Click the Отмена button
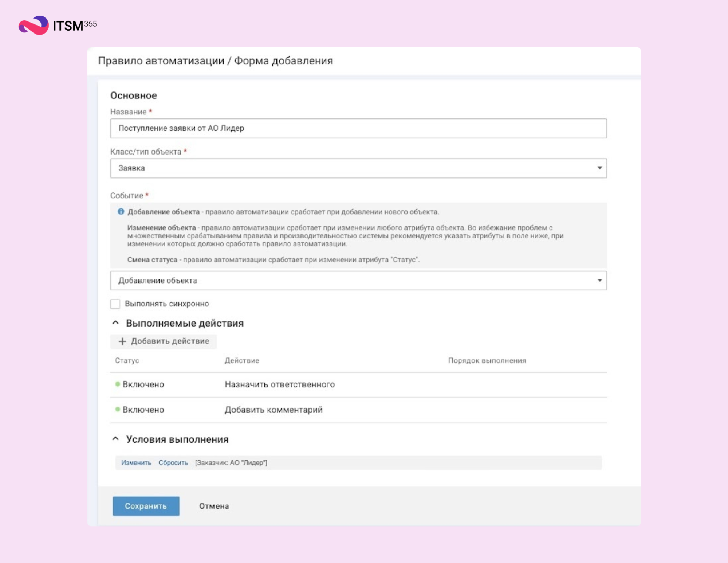Viewport: 728px width, 563px height. (x=214, y=506)
